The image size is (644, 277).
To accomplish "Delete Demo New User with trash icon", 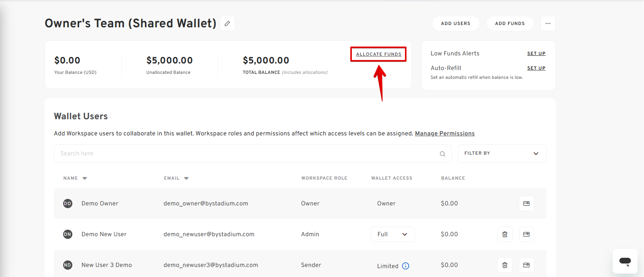I will [x=505, y=234].
